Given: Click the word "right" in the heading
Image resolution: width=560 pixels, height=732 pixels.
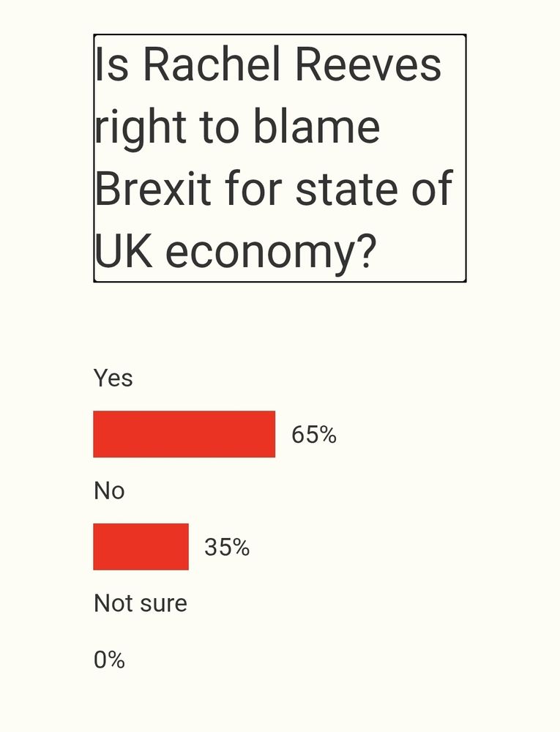Looking at the screenshot, I should 140,129.
